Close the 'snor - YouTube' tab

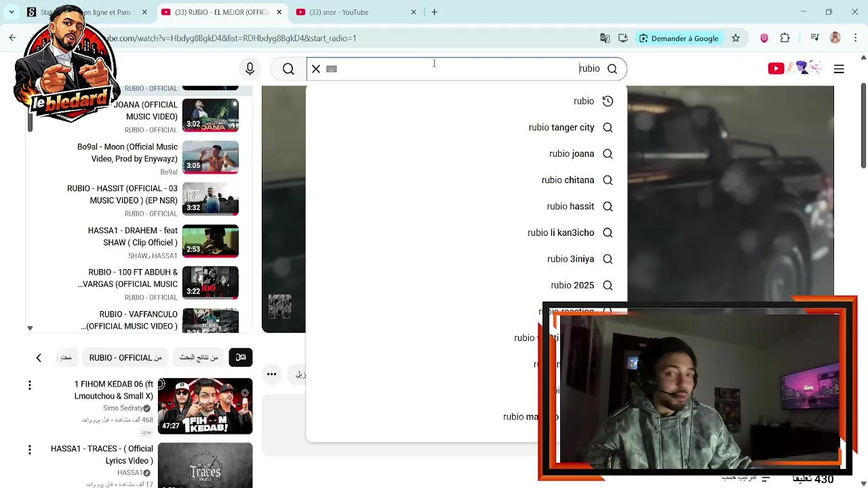tap(414, 12)
